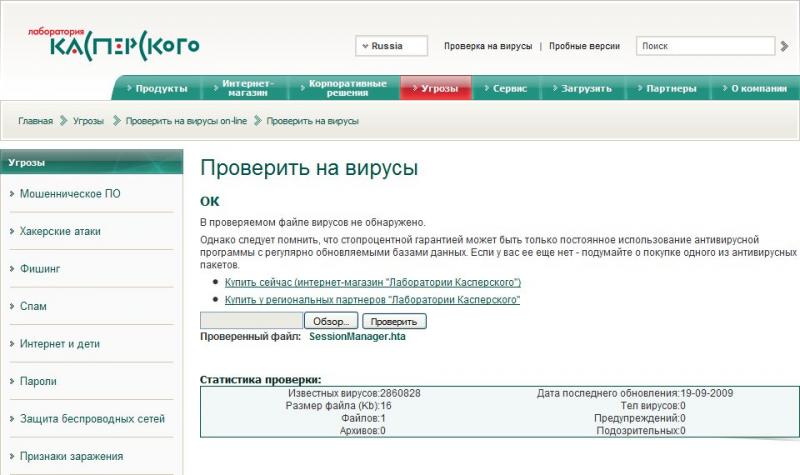Image resolution: width=800 pixels, height=475 pixels.
Task: Open Пробные версии top link
Action: [x=584, y=46]
